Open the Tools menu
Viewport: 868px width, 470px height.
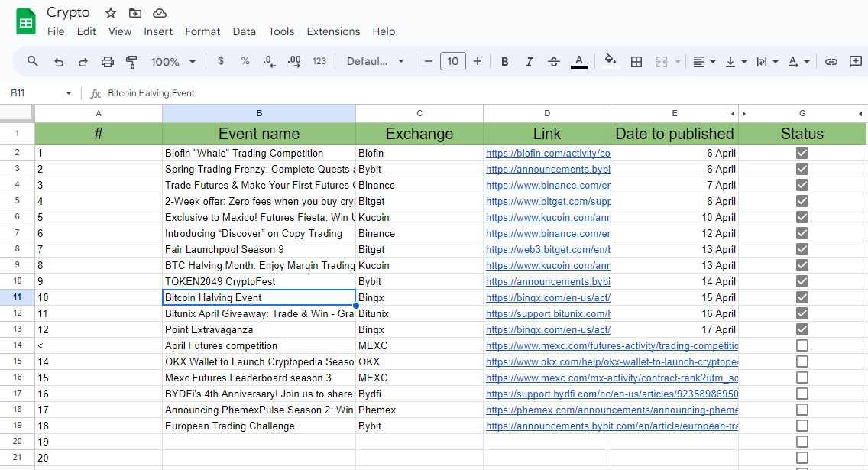point(281,31)
